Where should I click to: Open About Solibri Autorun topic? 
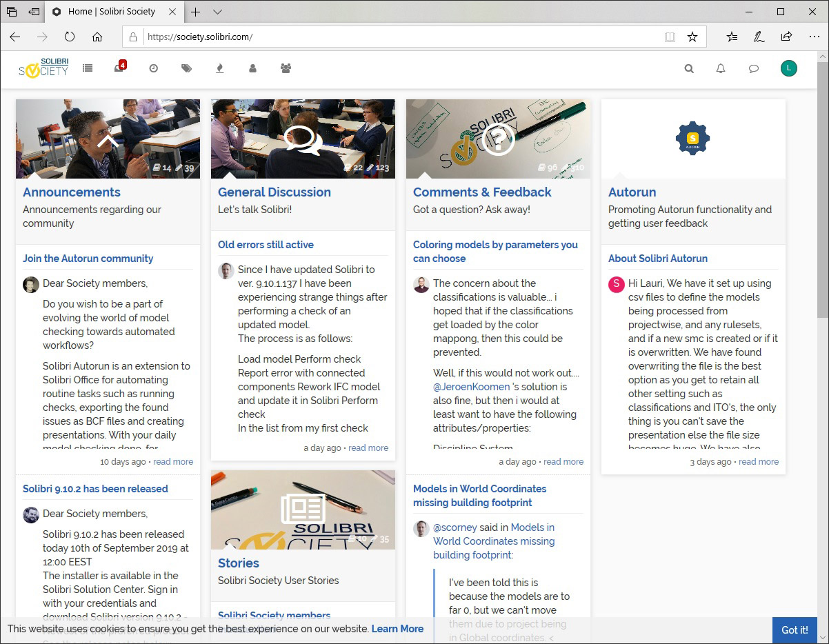[658, 259]
